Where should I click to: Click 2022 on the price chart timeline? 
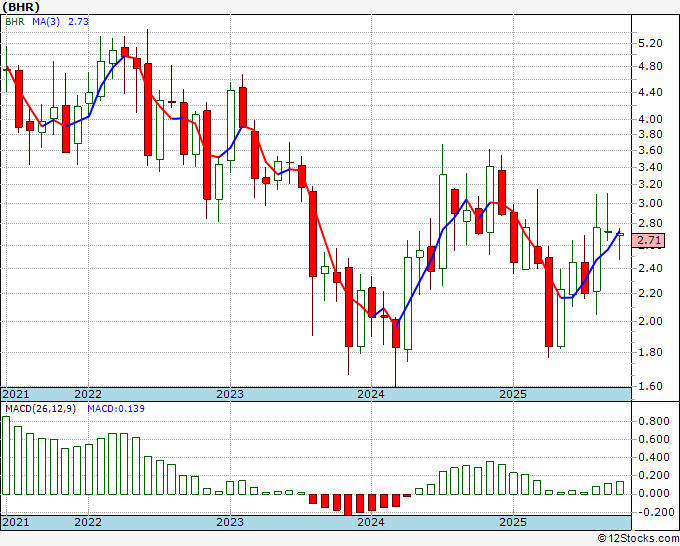(88, 394)
